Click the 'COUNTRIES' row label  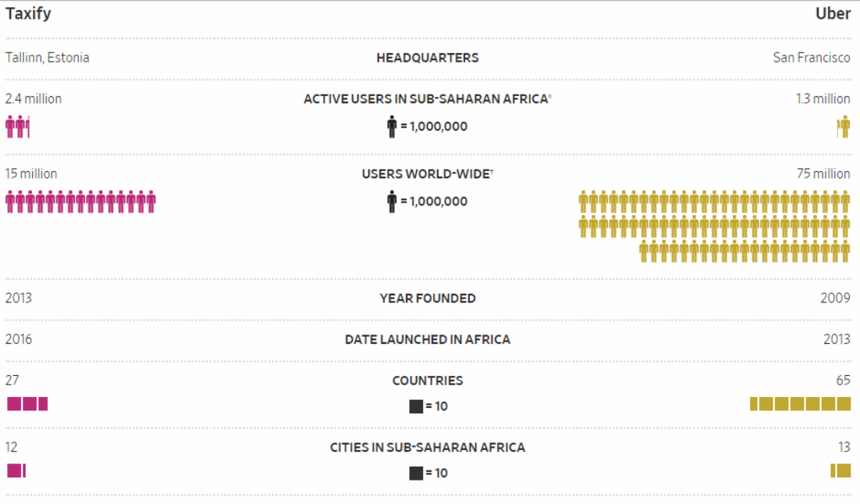[x=428, y=381]
